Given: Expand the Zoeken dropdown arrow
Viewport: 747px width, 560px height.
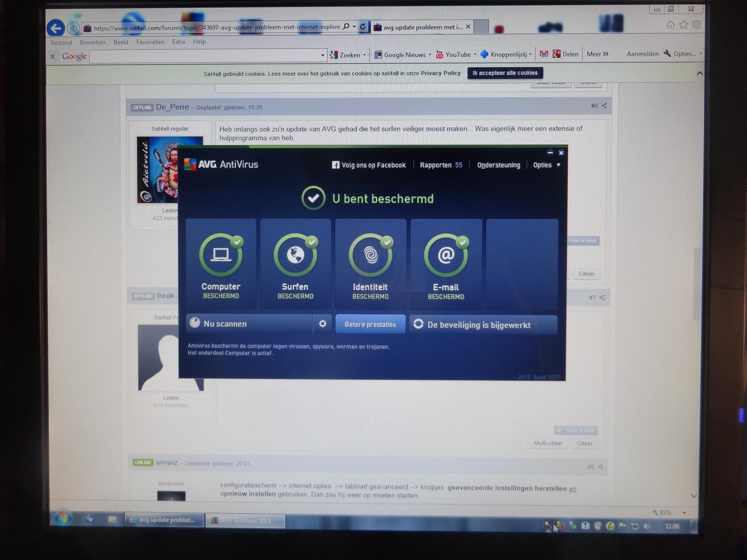Looking at the screenshot, I should click(365, 55).
